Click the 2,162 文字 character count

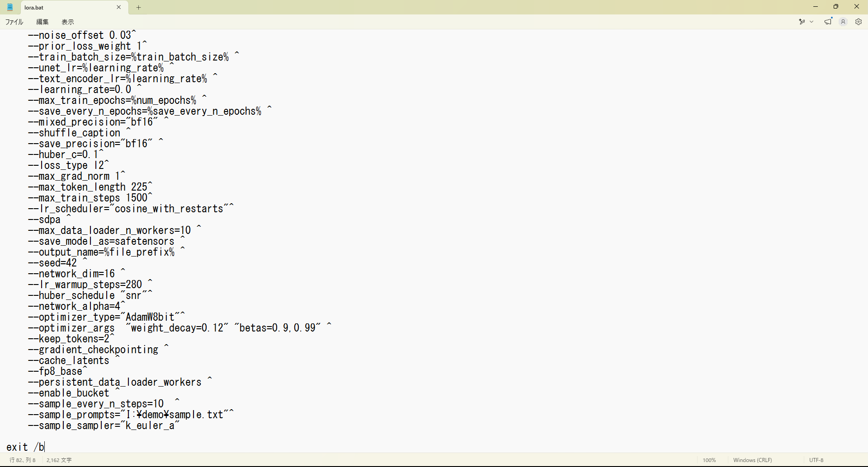pyautogui.click(x=59, y=460)
